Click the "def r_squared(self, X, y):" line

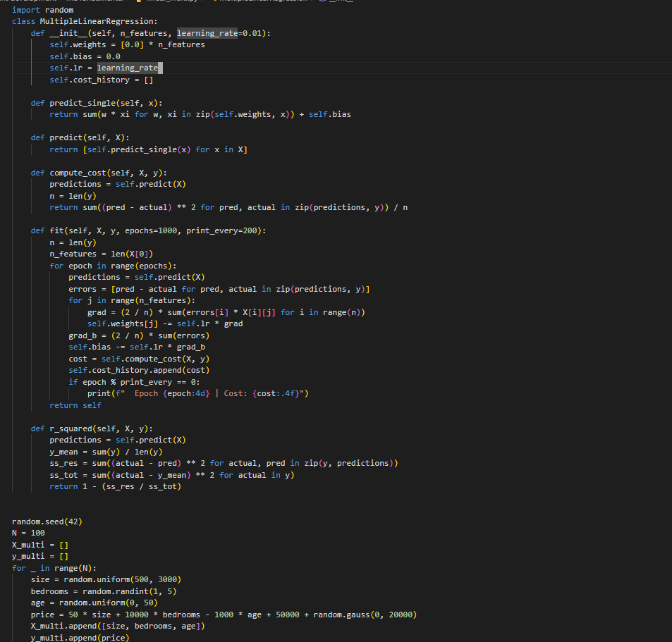pyautogui.click(x=92, y=428)
